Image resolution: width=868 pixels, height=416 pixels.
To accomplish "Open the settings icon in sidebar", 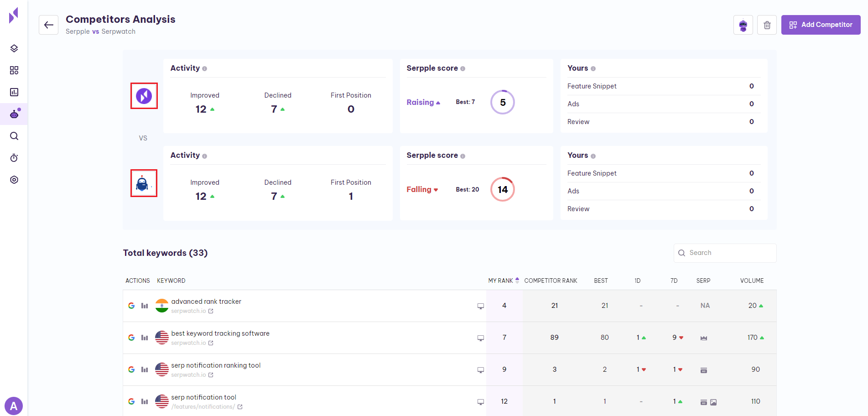I will (x=14, y=180).
